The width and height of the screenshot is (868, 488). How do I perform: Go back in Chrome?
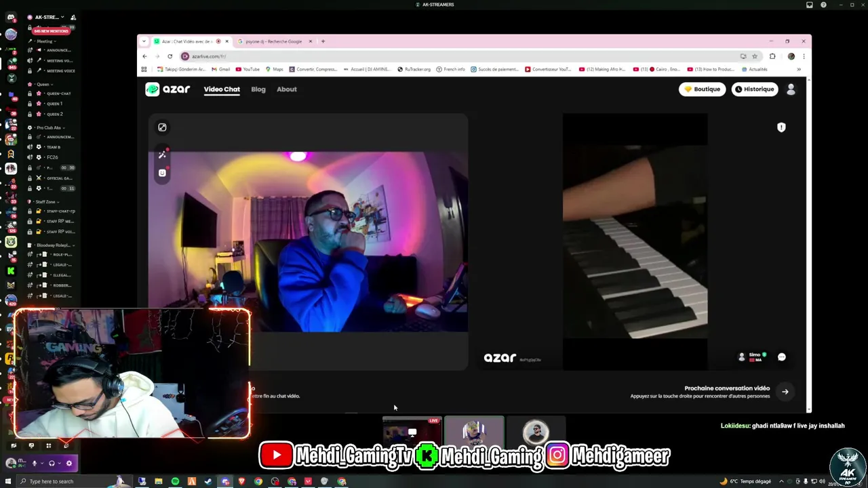[144, 56]
